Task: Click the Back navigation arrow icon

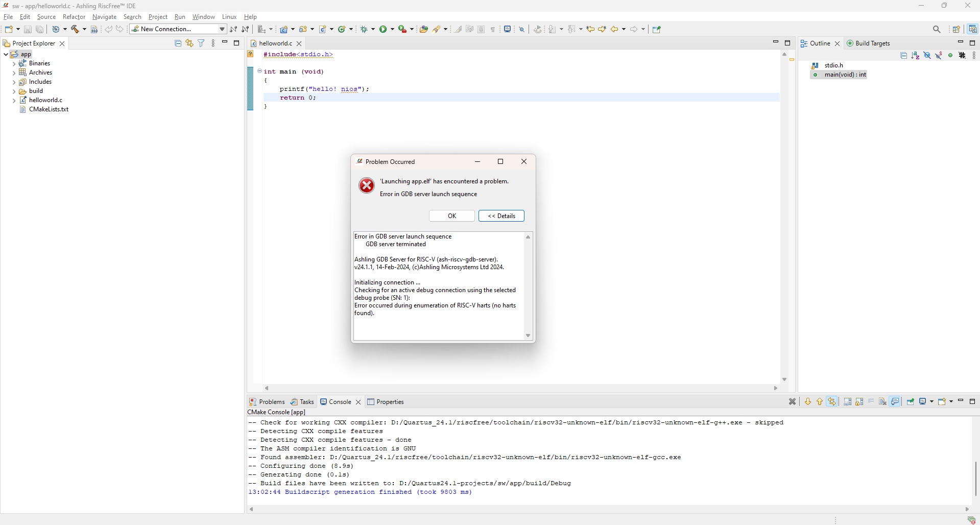Action: coord(614,29)
